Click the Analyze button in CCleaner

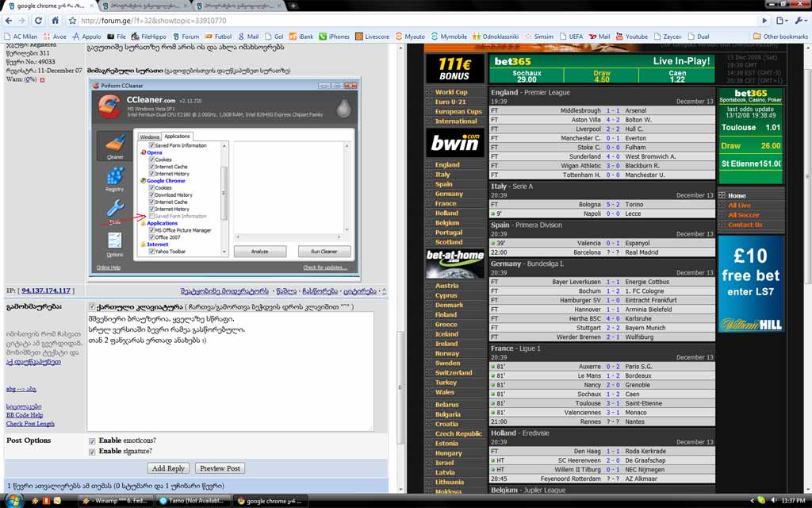[260, 252]
